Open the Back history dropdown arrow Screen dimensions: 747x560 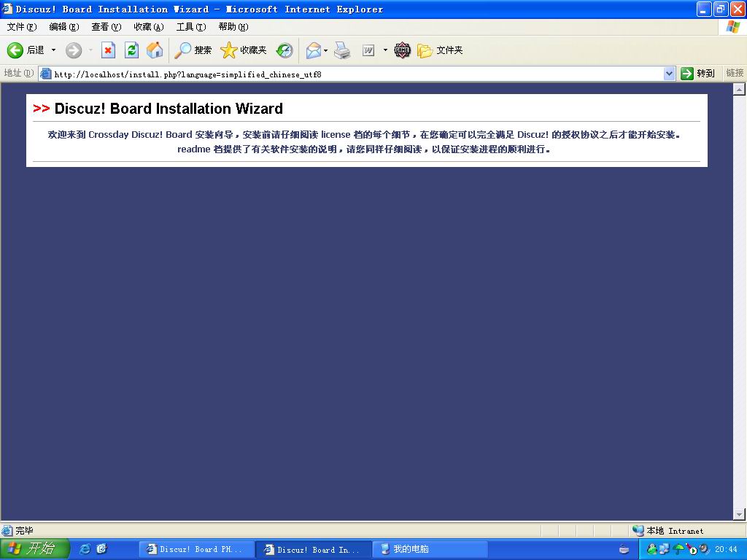tap(53, 50)
